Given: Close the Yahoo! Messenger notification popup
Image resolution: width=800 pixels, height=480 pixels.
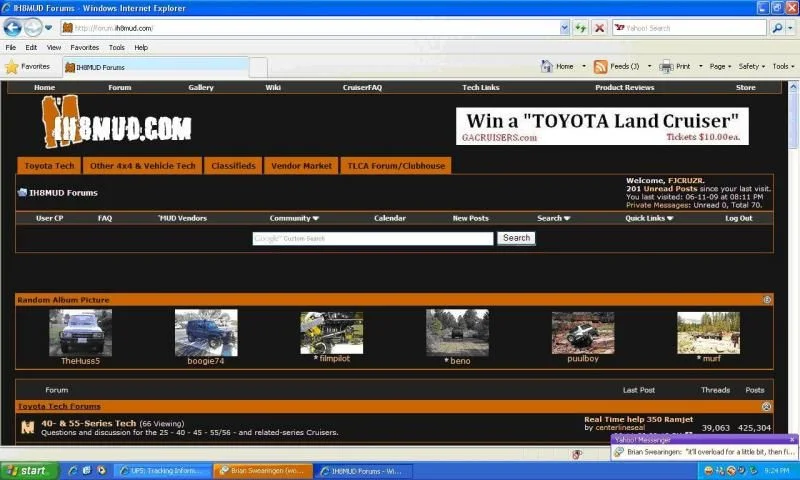Looking at the screenshot, I should [792, 440].
